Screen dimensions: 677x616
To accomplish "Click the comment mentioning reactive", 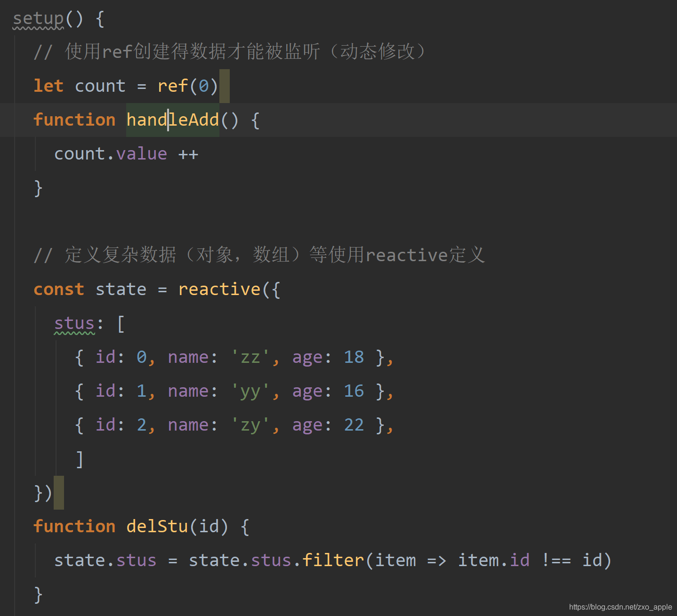I will coord(259,255).
